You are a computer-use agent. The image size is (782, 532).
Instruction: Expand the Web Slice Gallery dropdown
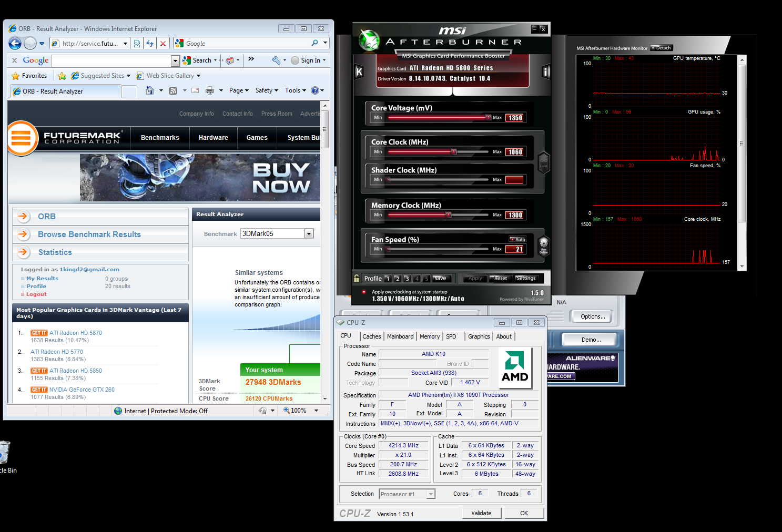[x=198, y=76]
